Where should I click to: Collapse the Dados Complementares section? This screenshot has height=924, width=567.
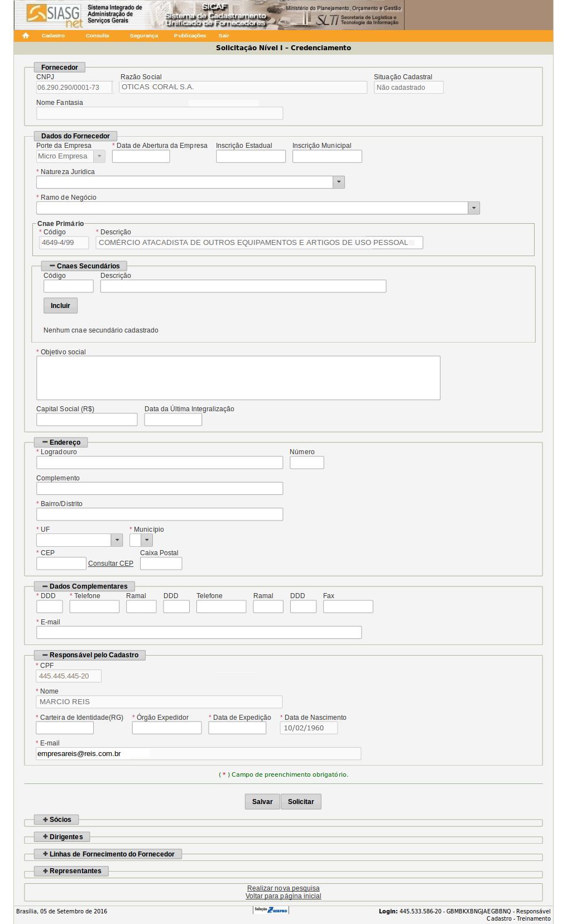85,586
